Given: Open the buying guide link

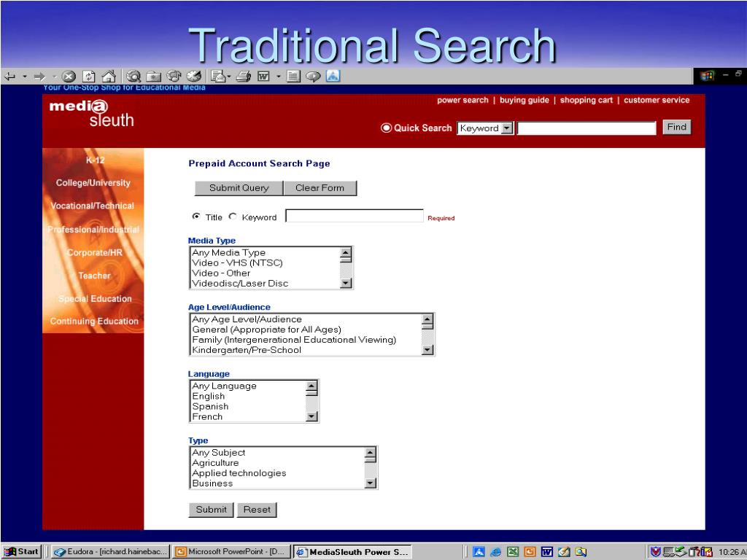Looking at the screenshot, I should click(524, 100).
